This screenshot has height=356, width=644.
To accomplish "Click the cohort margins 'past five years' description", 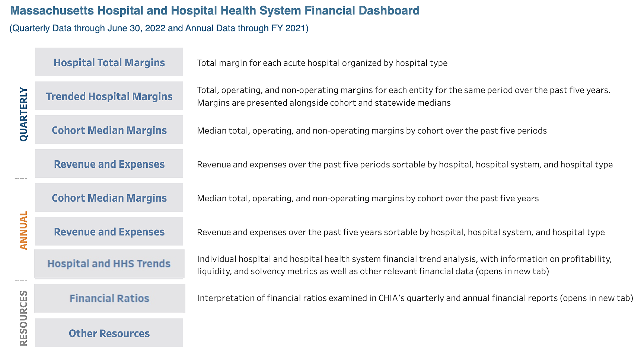I will 367,198.
